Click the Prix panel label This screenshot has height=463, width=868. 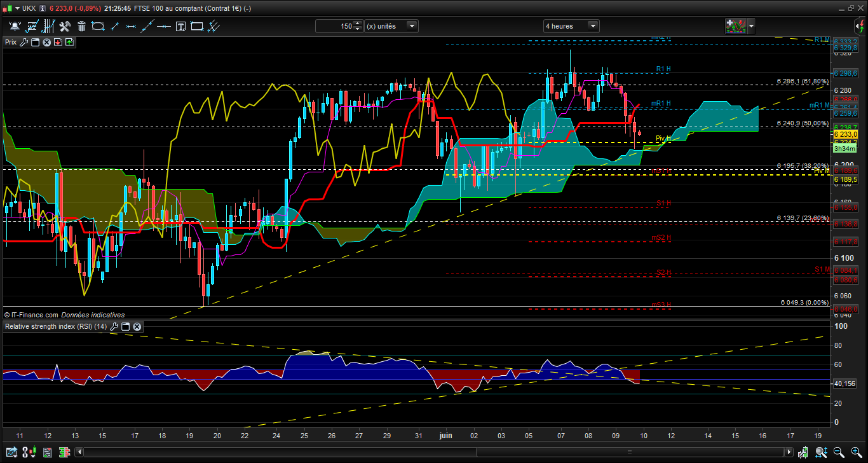pos(11,42)
